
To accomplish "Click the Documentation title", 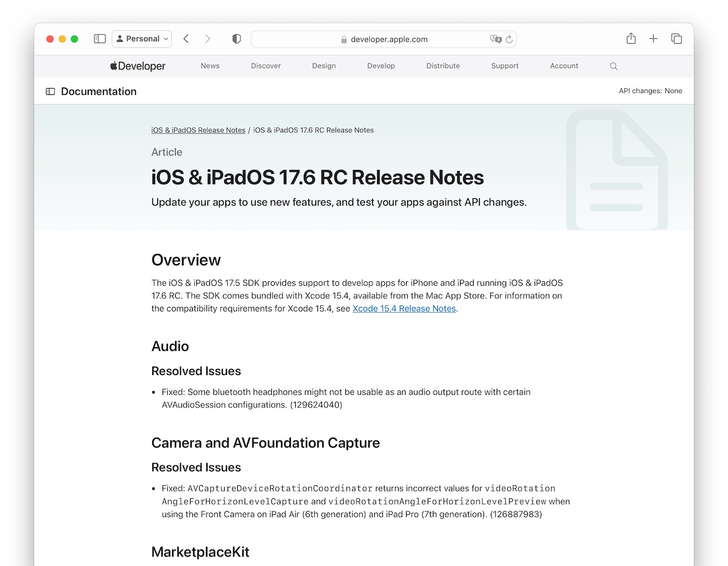I will pos(98,91).
